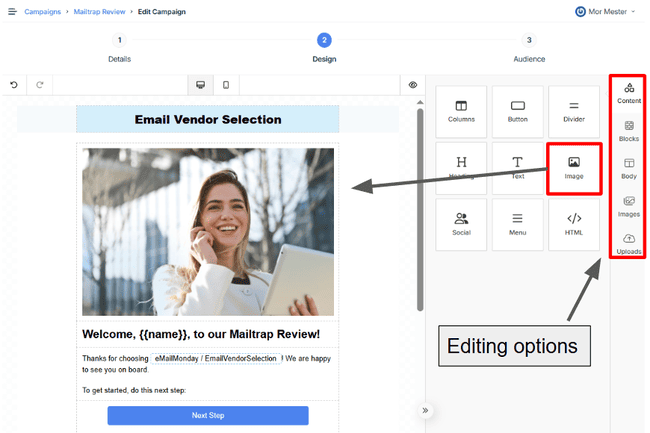Go to Mailtrap Review breadcrumb link
The width and height of the screenshot is (650, 433).
pyautogui.click(x=99, y=12)
